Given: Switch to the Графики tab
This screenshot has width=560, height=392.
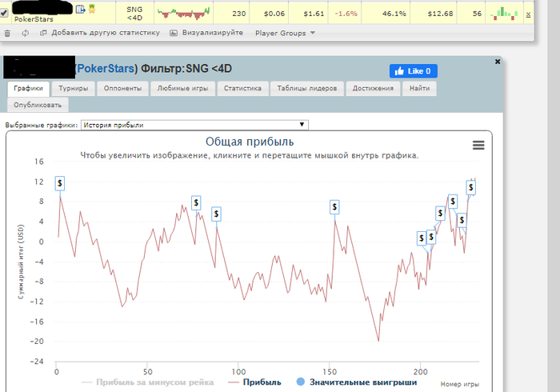Looking at the screenshot, I should tap(28, 88).
